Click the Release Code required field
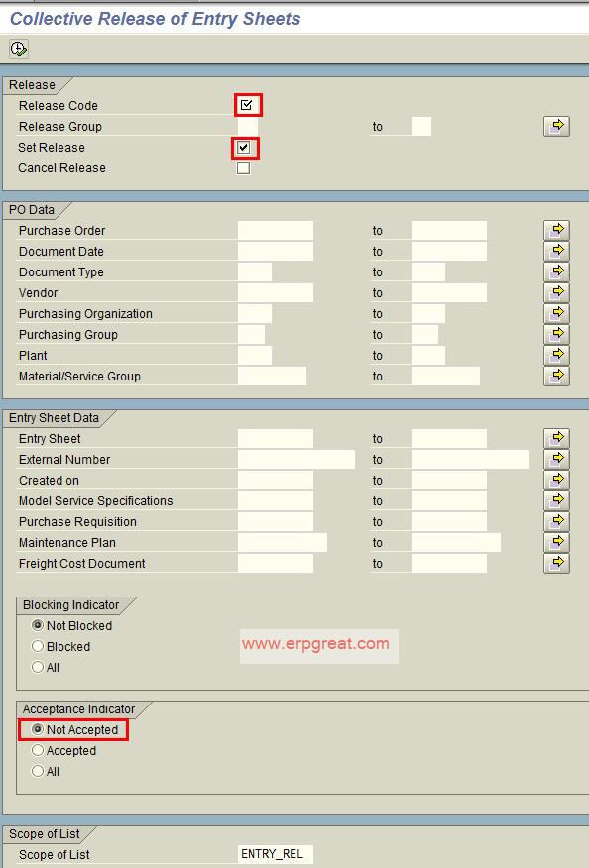Viewport: 589px width, 868px height. point(248,105)
